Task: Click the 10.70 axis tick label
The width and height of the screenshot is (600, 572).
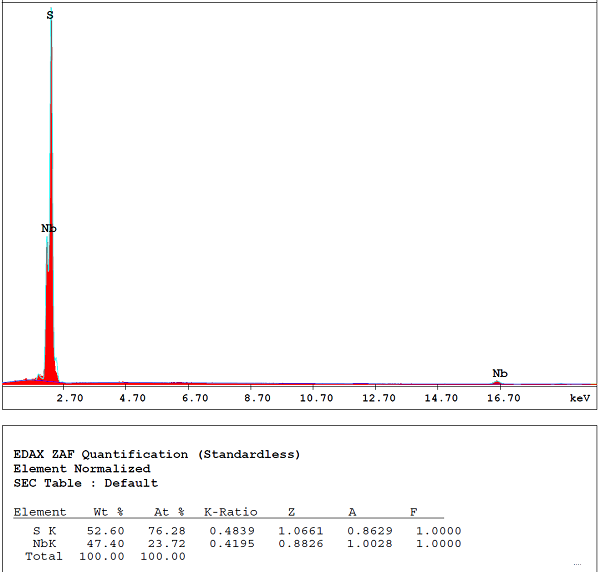Action: (316, 398)
